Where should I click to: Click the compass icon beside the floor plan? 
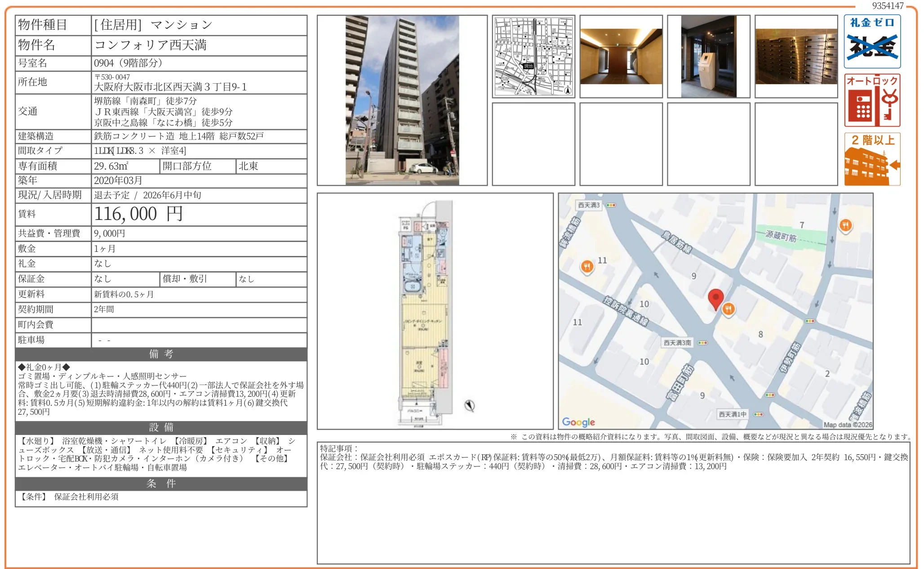click(x=470, y=406)
